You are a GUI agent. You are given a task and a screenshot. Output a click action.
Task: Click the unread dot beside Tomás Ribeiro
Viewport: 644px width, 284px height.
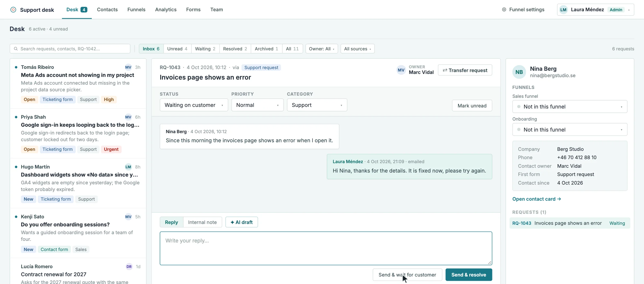[x=16, y=67]
